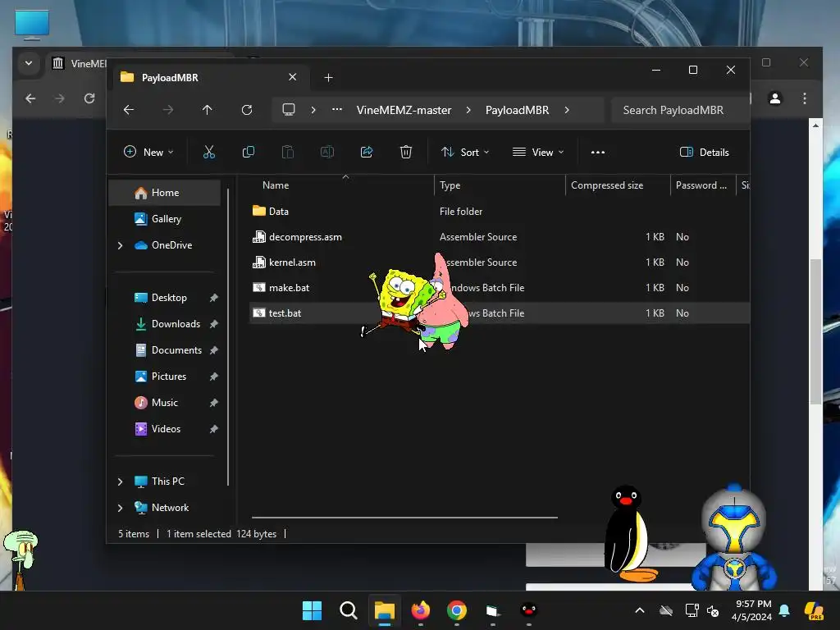Go back in File Explorer
Screen dimensions: 840x630
[129, 110]
